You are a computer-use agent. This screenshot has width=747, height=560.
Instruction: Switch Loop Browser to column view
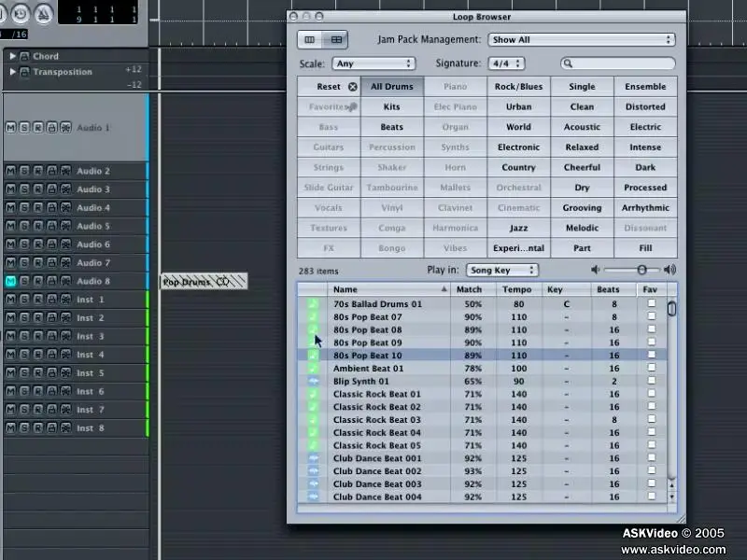pyautogui.click(x=310, y=39)
